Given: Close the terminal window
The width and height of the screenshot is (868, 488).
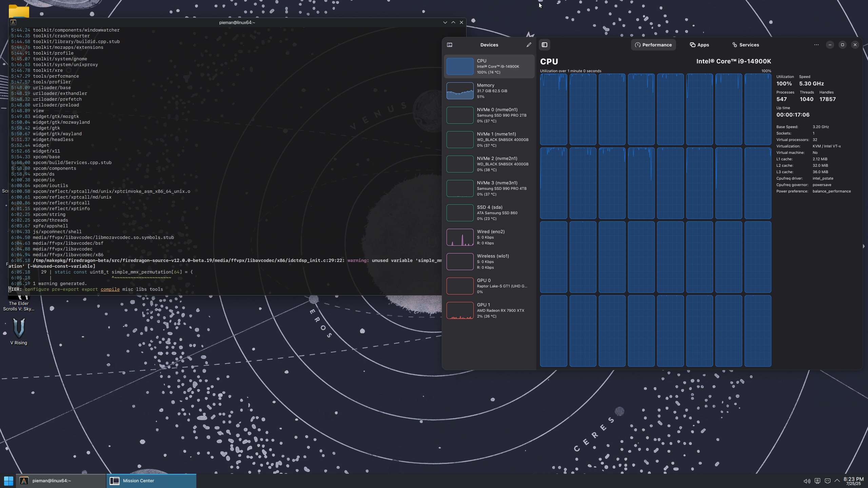Looking at the screenshot, I should pyautogui.click(x=461, y=22).
